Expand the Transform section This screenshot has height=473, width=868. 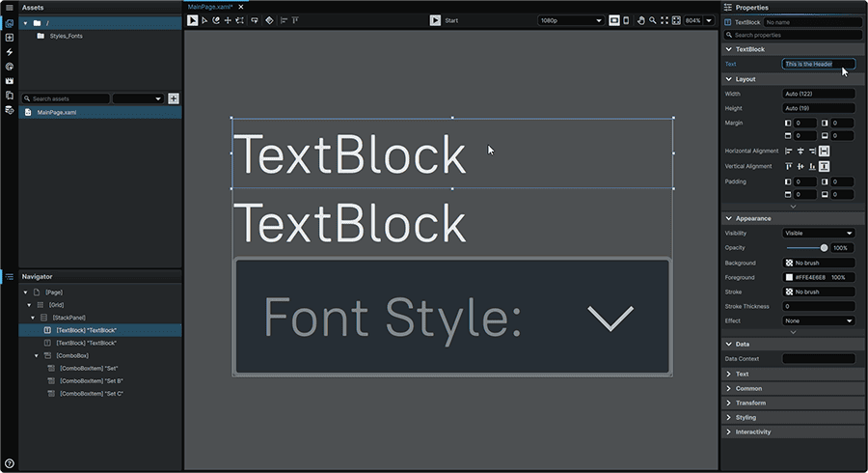pyautogui.click(x=728, y=403)
